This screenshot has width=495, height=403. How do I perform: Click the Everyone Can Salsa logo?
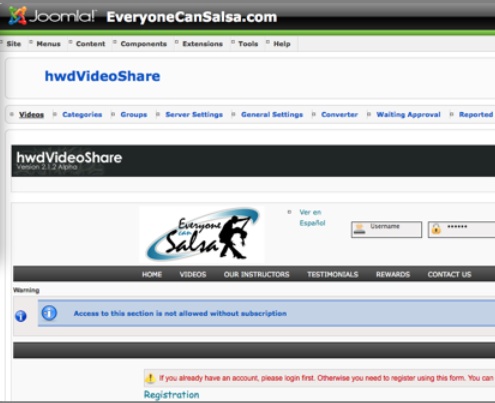202,235
